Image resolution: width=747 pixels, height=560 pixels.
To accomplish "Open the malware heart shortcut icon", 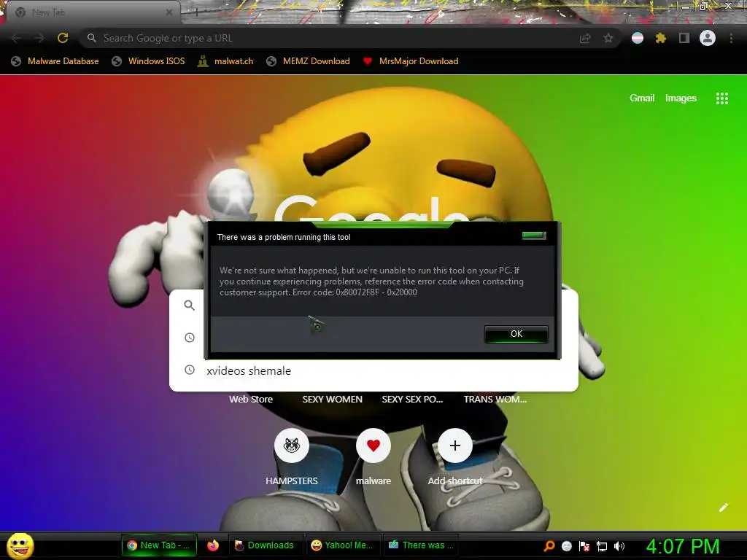I will [x=373, y=446].
